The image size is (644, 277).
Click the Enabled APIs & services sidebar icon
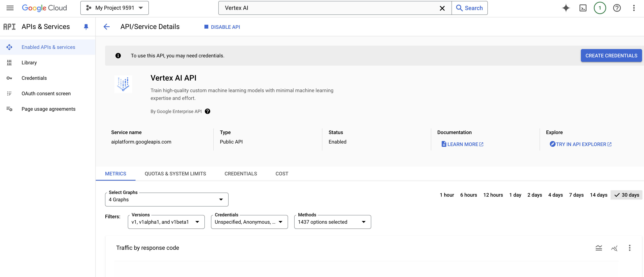(9, 47)
